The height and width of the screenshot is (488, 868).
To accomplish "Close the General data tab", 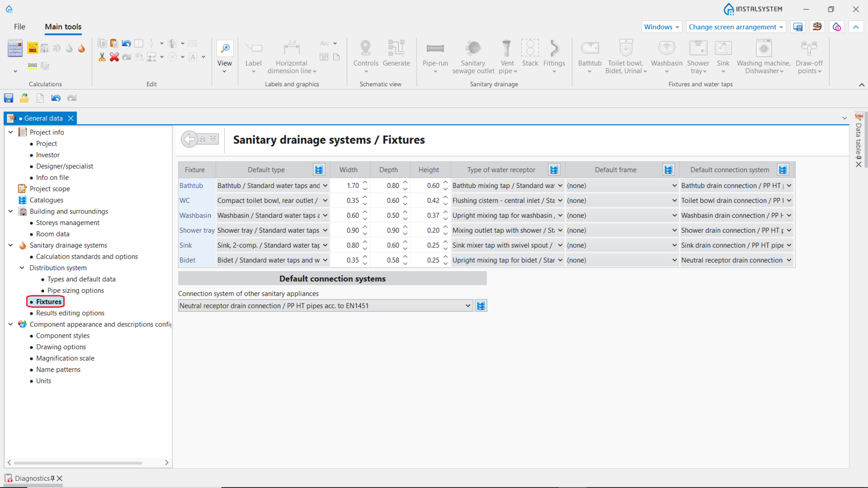I will coord(71,118).
